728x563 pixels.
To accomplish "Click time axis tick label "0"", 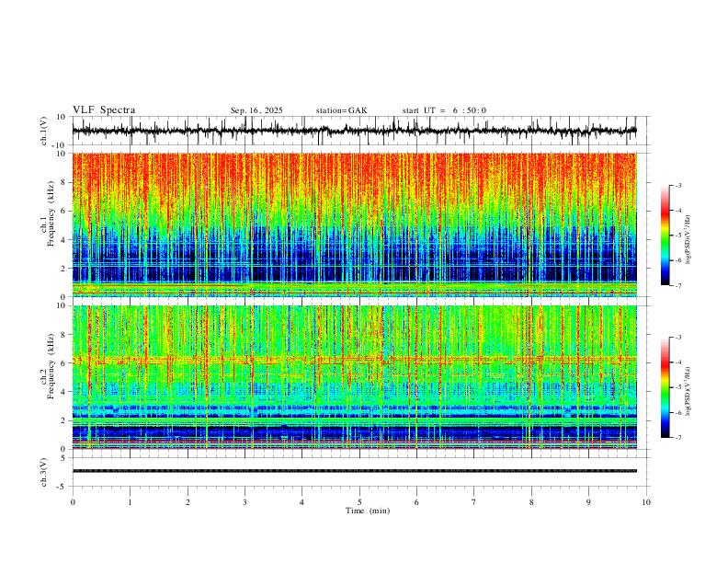I will pyautogui.click(x=73, y=502).
